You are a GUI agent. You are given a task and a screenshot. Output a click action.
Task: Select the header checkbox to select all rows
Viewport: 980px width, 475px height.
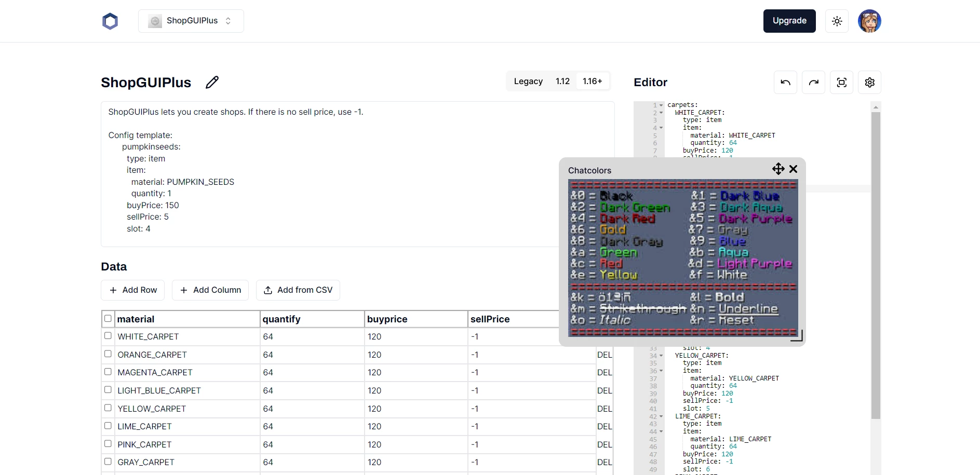[108, 318]
